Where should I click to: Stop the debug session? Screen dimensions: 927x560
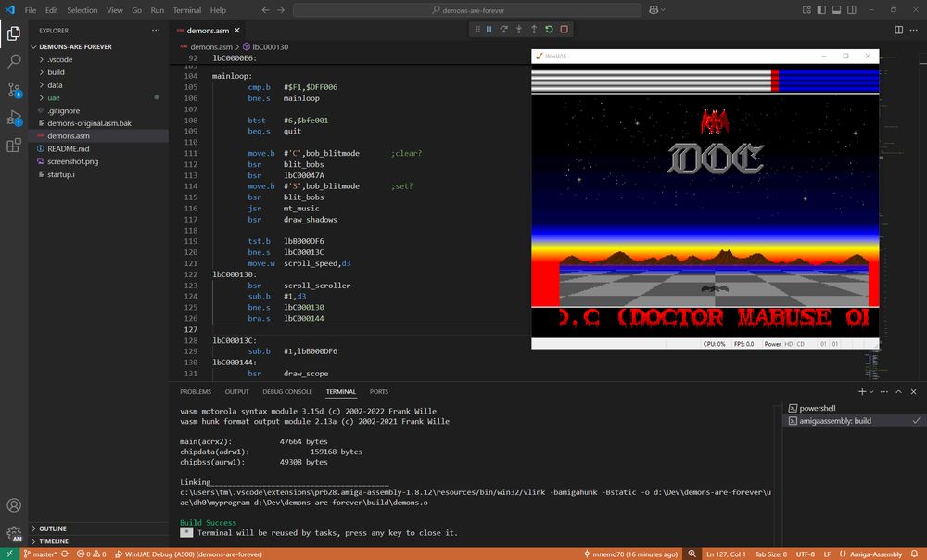tap(564, 30)
